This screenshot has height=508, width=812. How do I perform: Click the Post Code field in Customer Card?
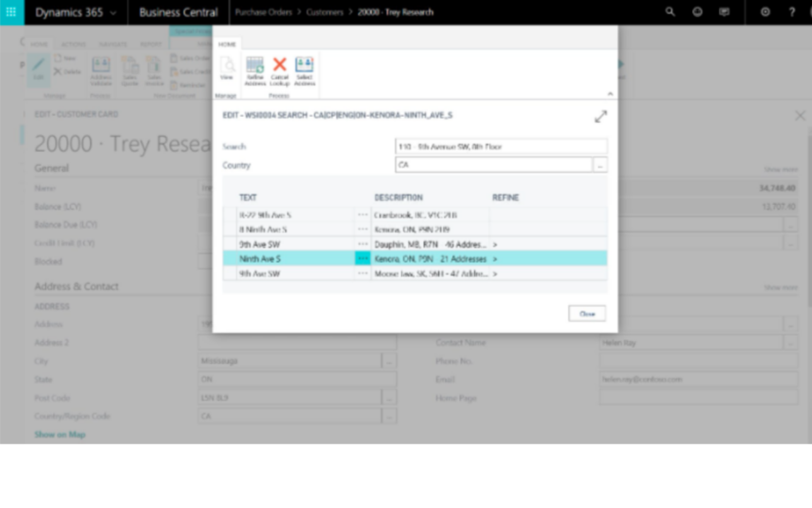(x=290, y=398)
